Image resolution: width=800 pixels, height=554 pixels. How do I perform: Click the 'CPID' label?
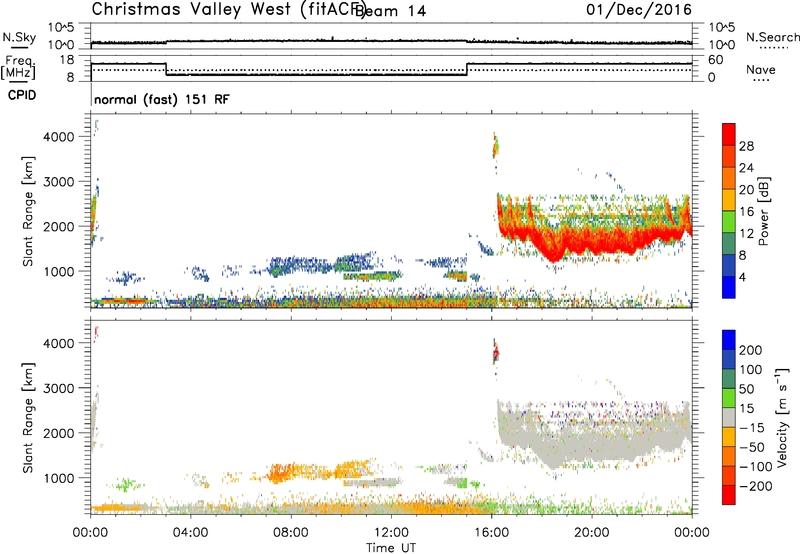pyautogui.click(x=22, y=95)
